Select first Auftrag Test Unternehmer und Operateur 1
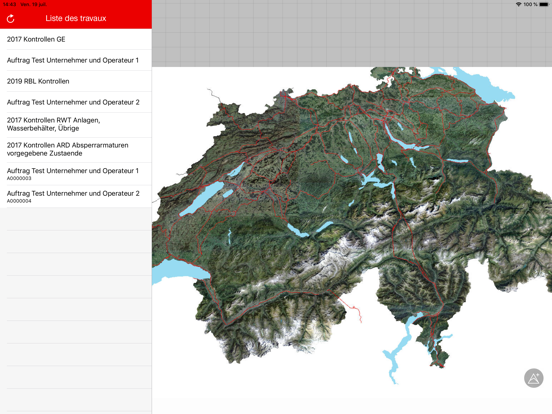Image resolution: width=552 pixels, height=414 pixels. (76, 60)
